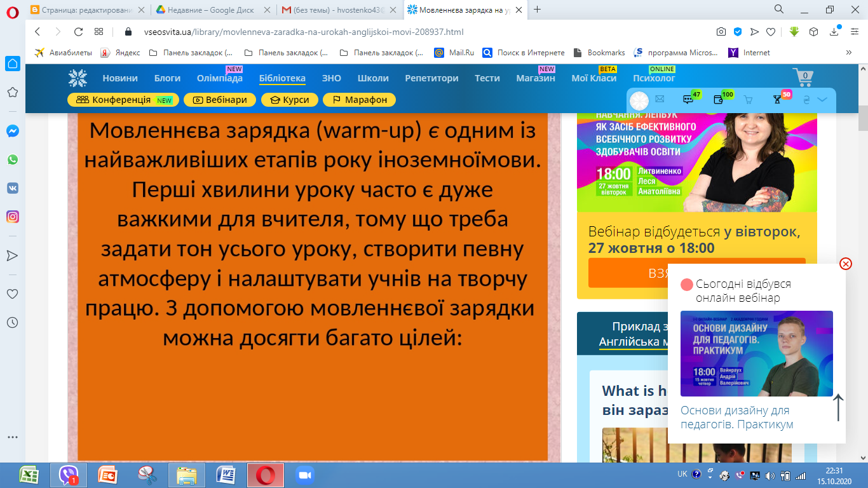Send page to My Flow
Viewport: 868px width, 488px height.
tap(754, 32)
